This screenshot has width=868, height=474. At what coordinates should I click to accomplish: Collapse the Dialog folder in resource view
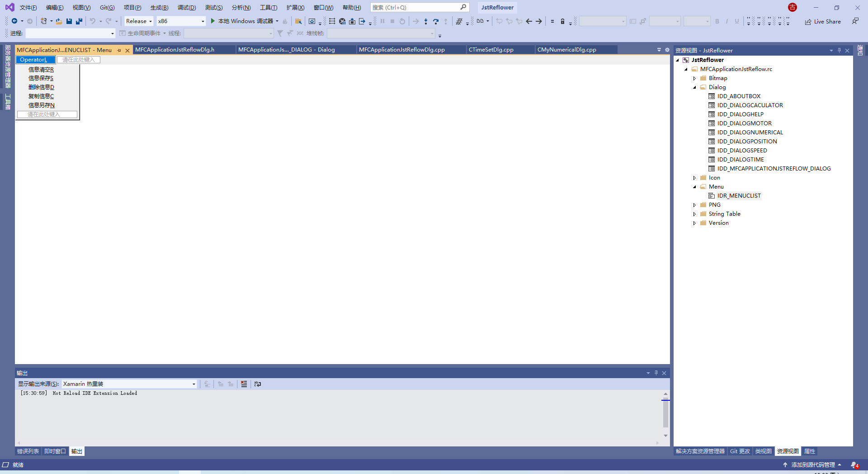pyautogui.click(x=695, y=87)
